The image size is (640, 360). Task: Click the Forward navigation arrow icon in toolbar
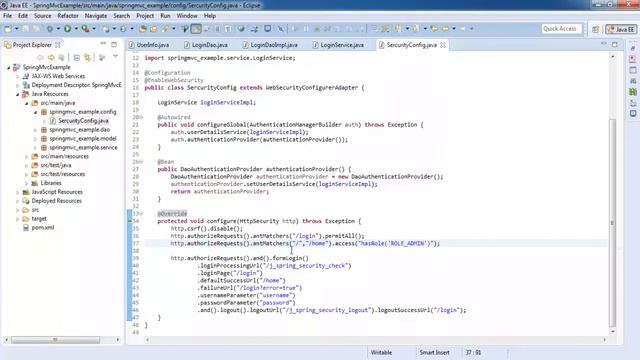(x=462, y=29)
